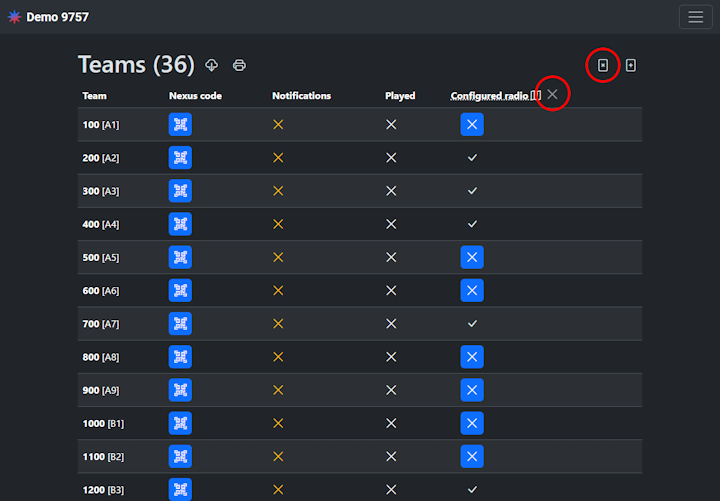Click the Demo 9757 title link

coord(54,17)
